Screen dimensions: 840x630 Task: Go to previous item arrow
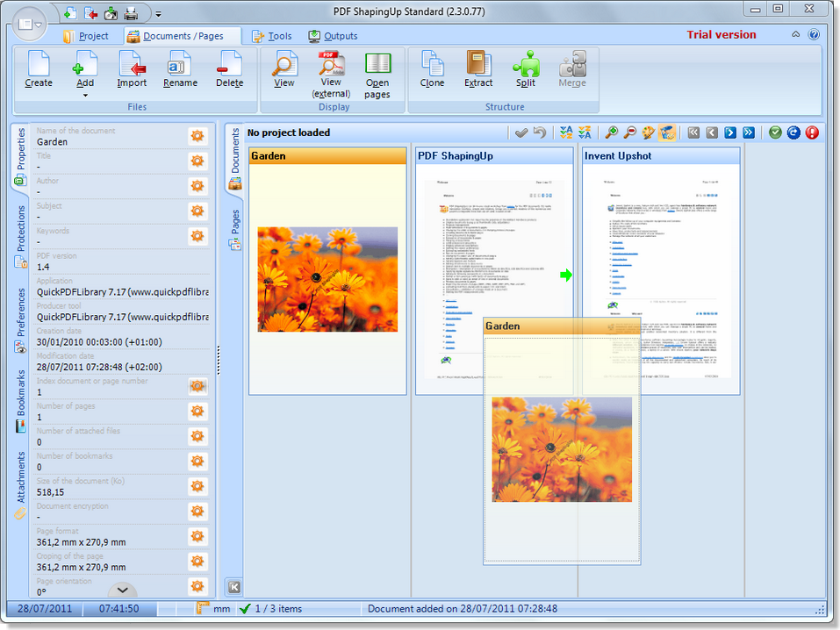[712, 132]
